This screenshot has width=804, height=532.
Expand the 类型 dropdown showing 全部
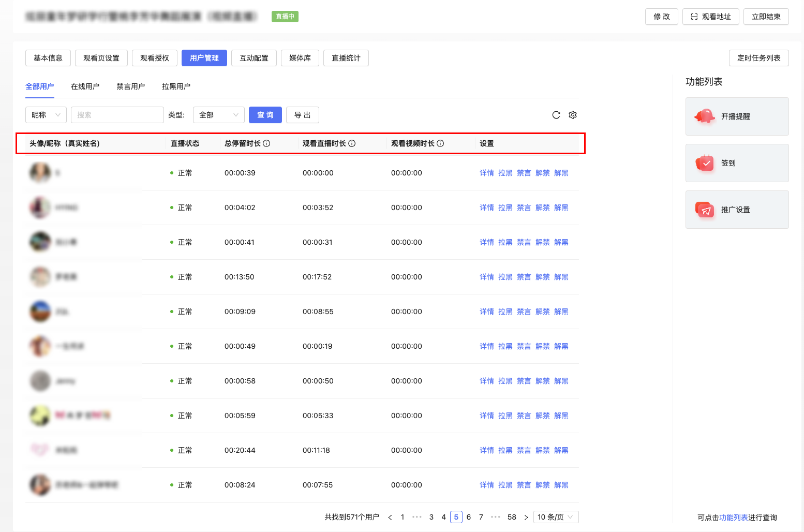tap(218, 115)
